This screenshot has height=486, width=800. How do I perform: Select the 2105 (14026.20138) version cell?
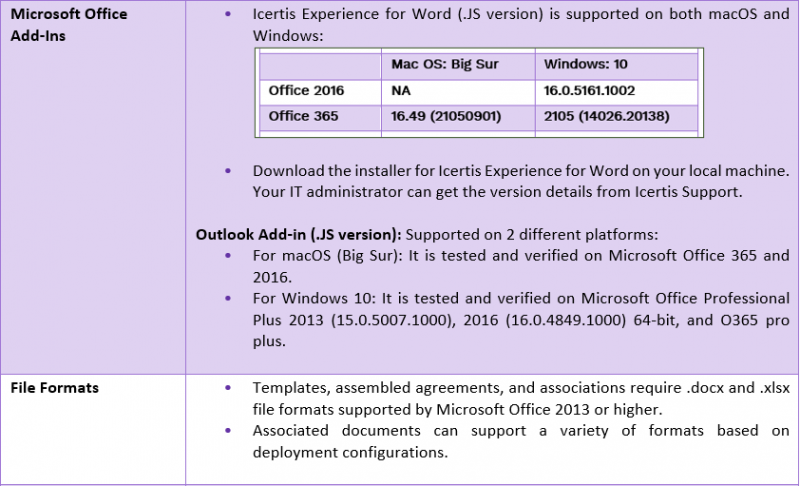click(606, 116)
